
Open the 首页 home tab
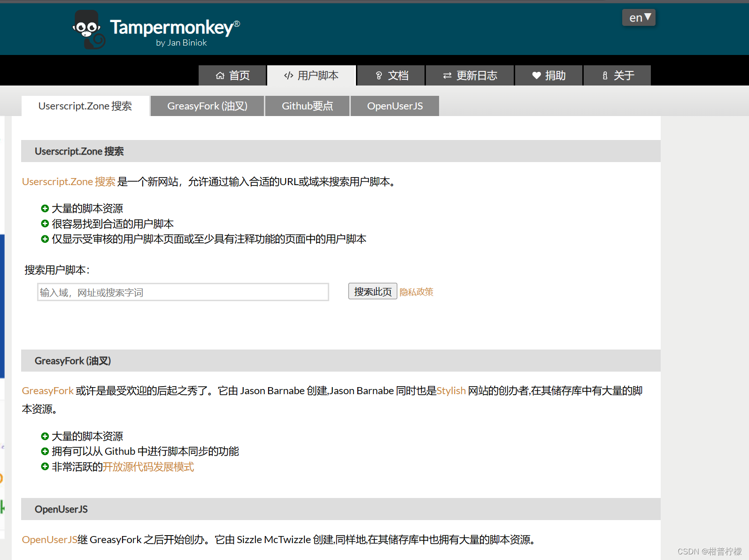(232, 76)
